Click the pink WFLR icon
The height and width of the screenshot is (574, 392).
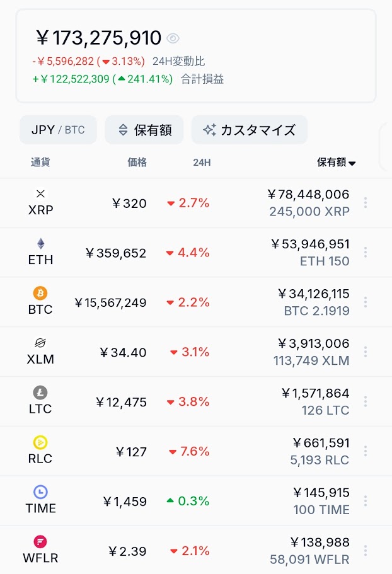[40, 541]
